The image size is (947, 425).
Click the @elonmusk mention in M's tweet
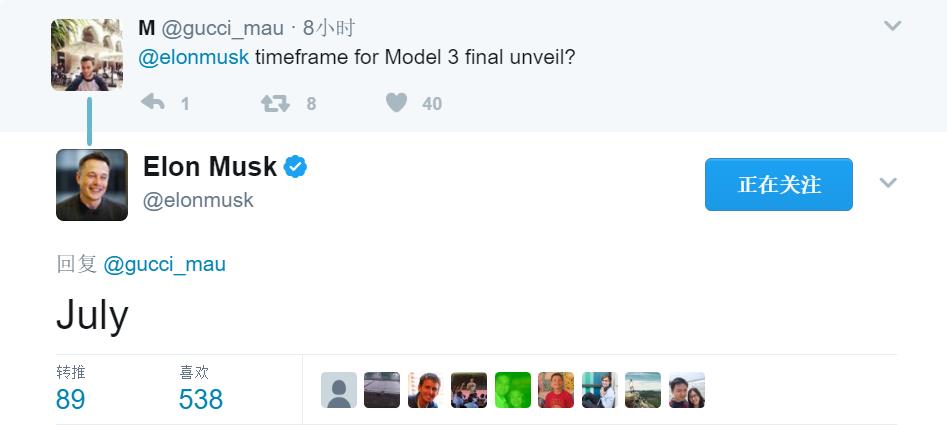coord(193,57)
